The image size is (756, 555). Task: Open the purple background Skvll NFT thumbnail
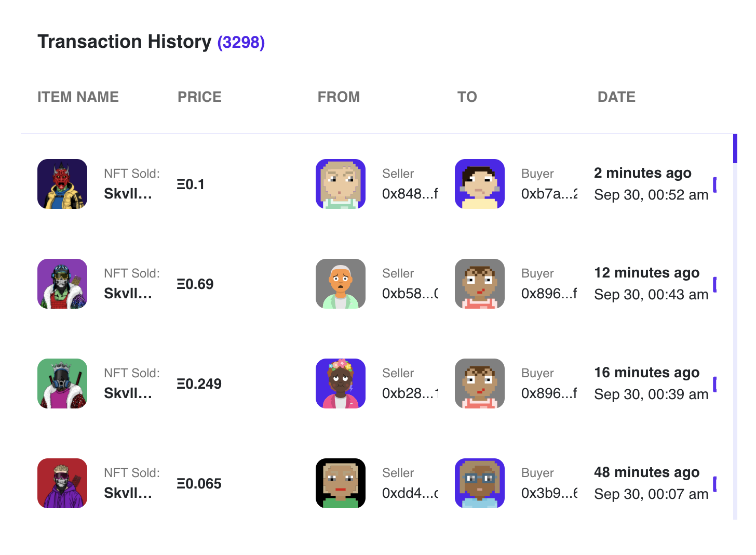(62, 284)
